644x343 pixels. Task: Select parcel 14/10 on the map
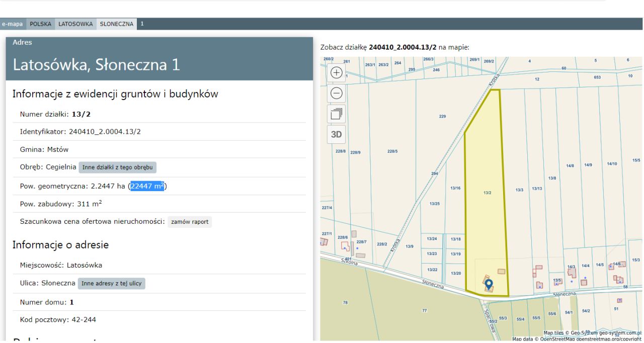click(612, 164)
